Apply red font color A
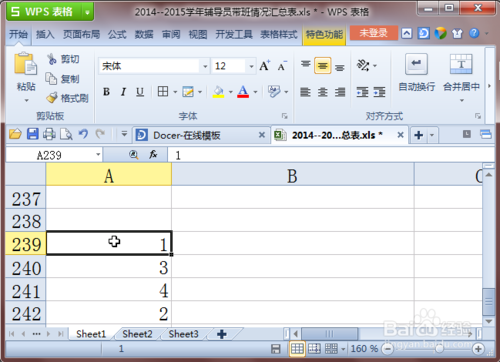This screenshot has width=500, height=362. [243, 92]
